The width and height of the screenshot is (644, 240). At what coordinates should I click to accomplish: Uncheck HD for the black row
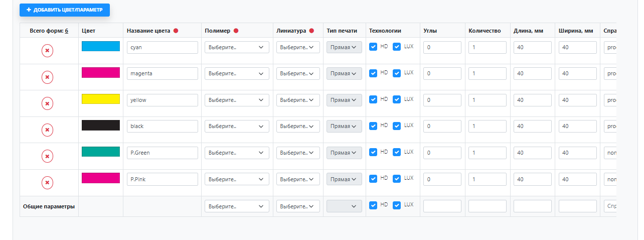[x=373, y=126]
